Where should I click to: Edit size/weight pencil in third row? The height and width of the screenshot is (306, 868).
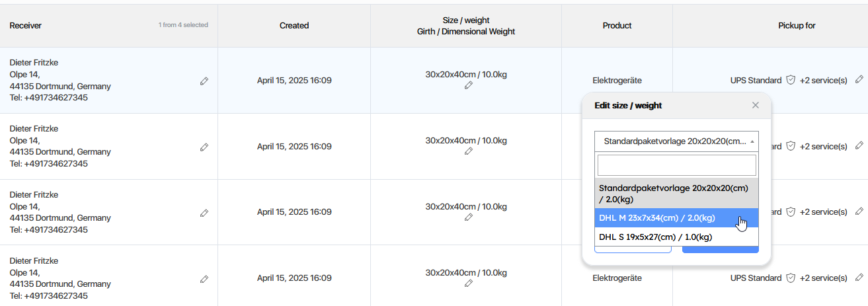coord(469,217)
